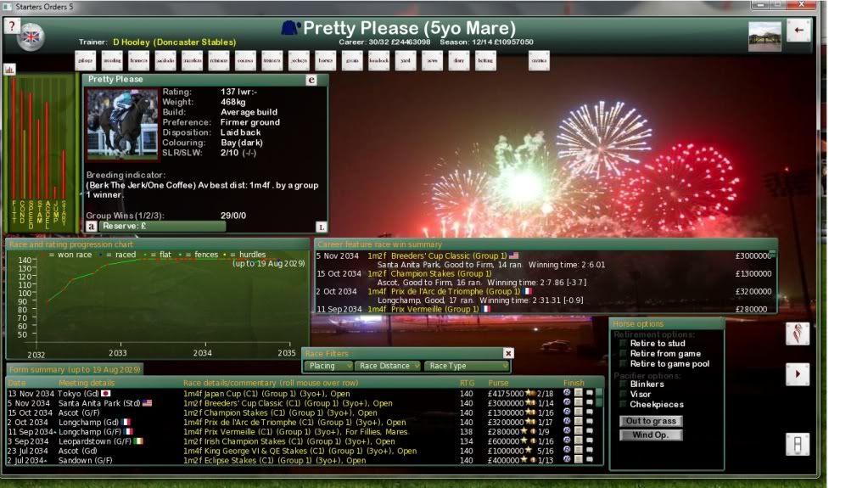
Task: Click the Reserve price field
Action: coord(163,226)
